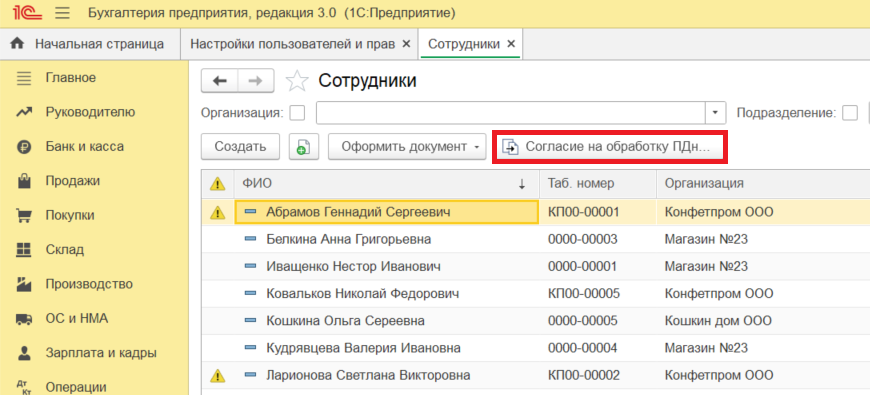Add Сотрудники to favorites with star icon
The image size is (870, 395).
(x=297, y=81)
